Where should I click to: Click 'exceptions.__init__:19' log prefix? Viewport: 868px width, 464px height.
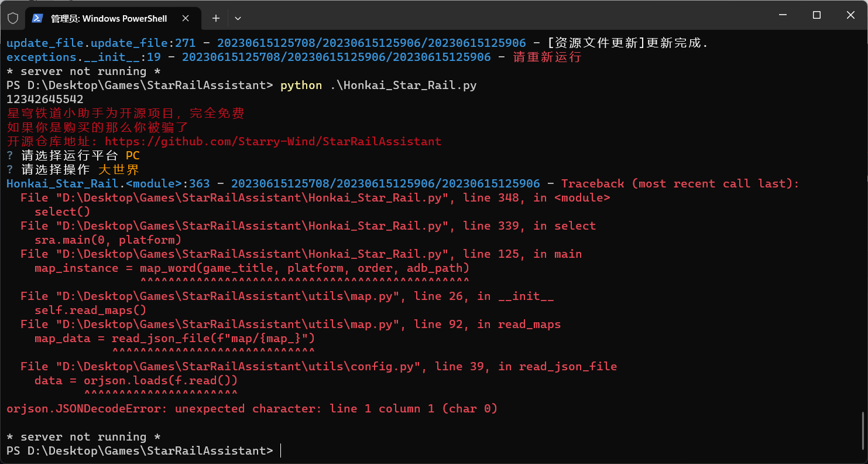pyautogui.click(x=84, y=57)
